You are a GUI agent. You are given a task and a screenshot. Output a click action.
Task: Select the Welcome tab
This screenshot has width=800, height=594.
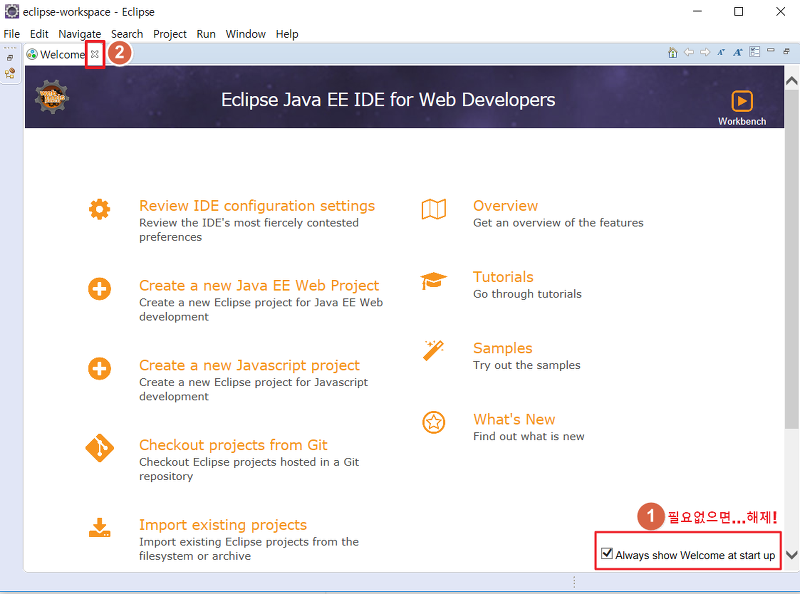pos(62,54)
